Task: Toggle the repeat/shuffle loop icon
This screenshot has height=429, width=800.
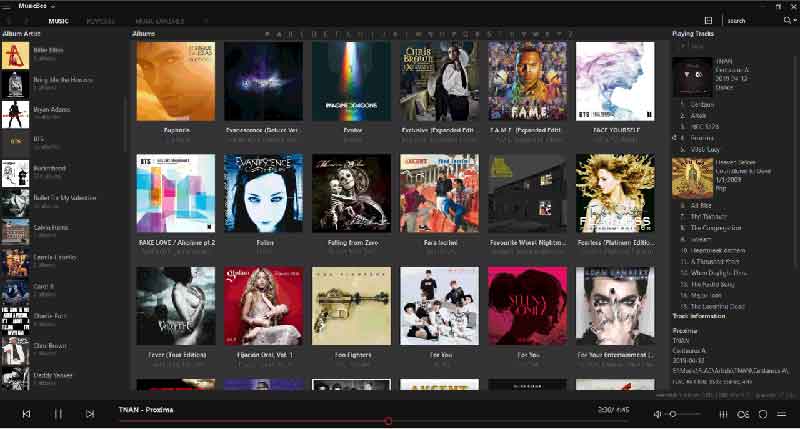Action: (x=743, y=414)
